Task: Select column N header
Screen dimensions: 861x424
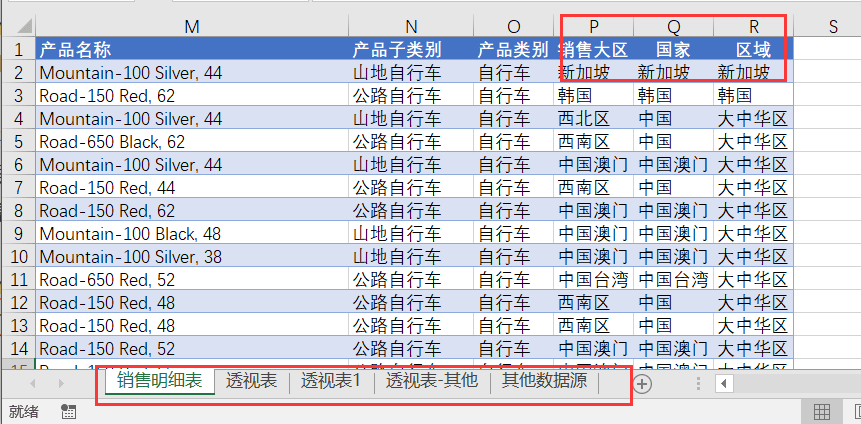Action: click(x=411, y=26)
